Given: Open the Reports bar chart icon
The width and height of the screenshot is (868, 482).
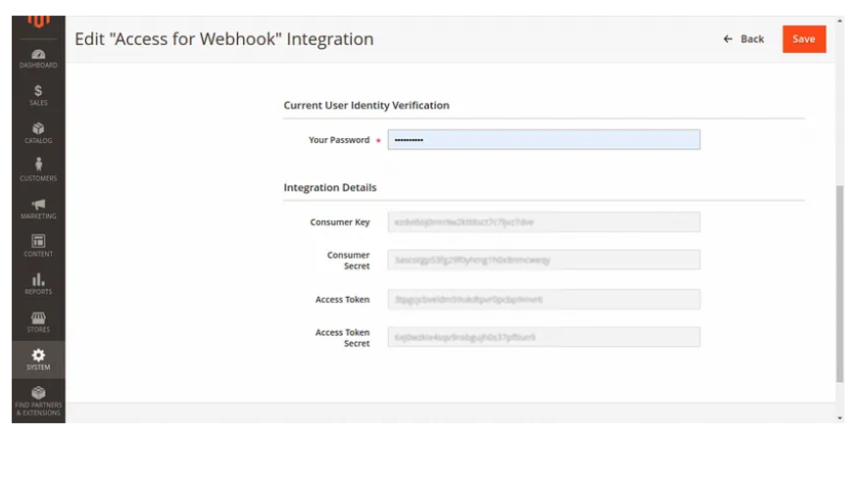Looking at the screenshot, I should click(38, 284).
